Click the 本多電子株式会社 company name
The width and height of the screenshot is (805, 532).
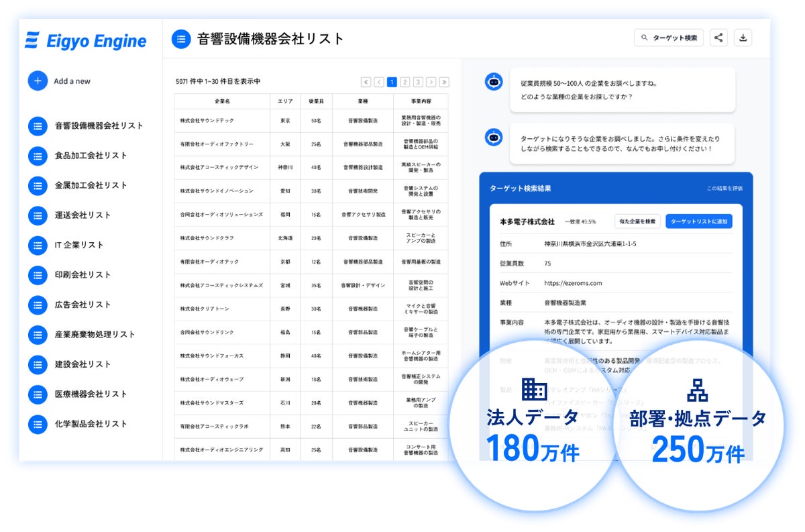click(x=527, y=221)
